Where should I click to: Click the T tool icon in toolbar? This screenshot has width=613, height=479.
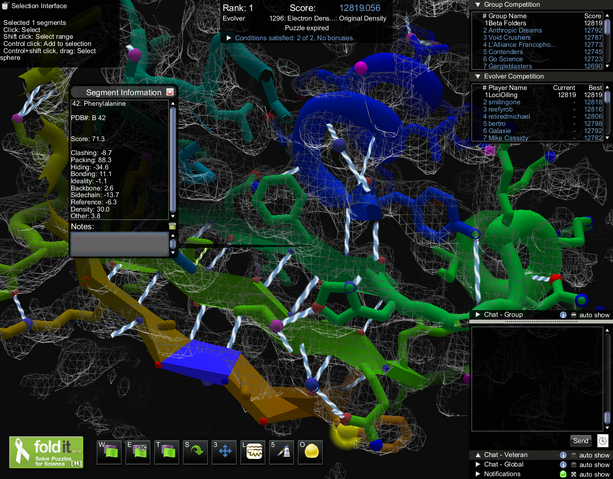[167, 452]
